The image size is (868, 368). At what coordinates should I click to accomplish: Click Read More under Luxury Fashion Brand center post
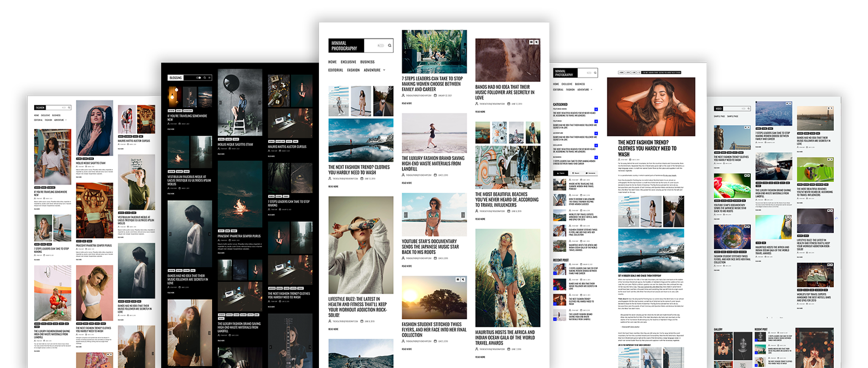(x=406, y=183)
